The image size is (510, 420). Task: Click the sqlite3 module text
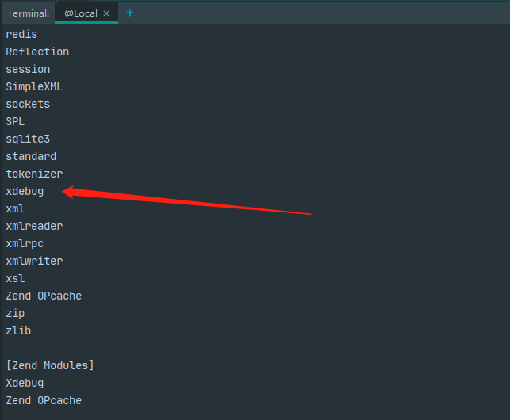click(28, 139)
